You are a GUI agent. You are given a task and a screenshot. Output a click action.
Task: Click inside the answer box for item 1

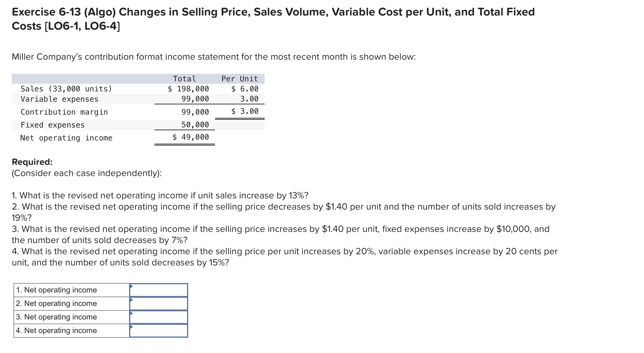point(159,290)
